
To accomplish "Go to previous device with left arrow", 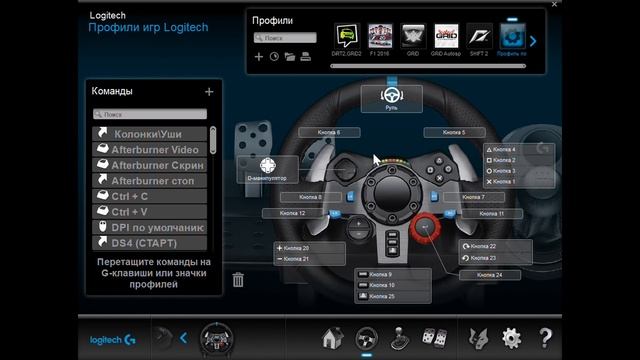I will [x=184, y=338].
